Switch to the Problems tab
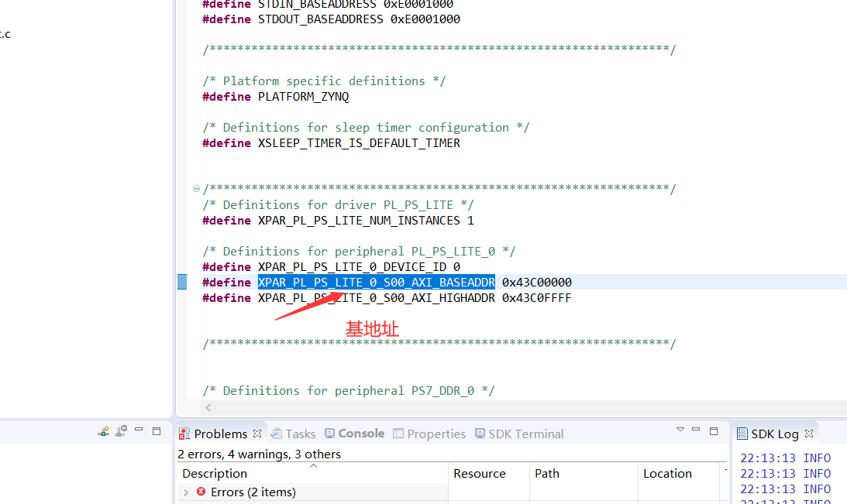This screenshot has height=504, width=847. click(x=220, y=434)
